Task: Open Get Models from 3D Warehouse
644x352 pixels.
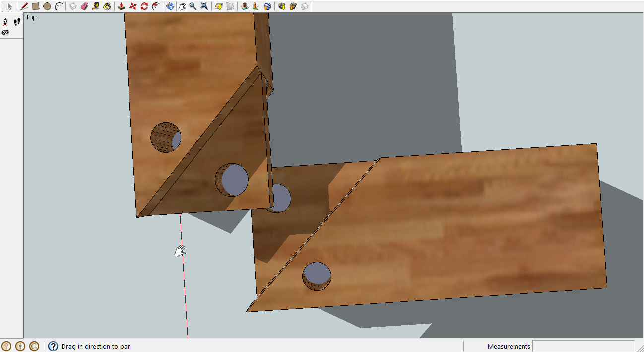Action: click(x=282, y=6)
